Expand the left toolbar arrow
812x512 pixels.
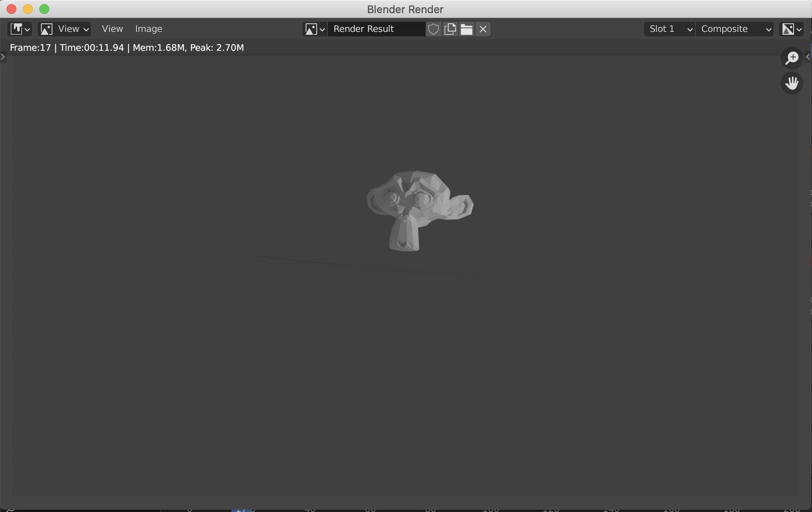[3, 57]
